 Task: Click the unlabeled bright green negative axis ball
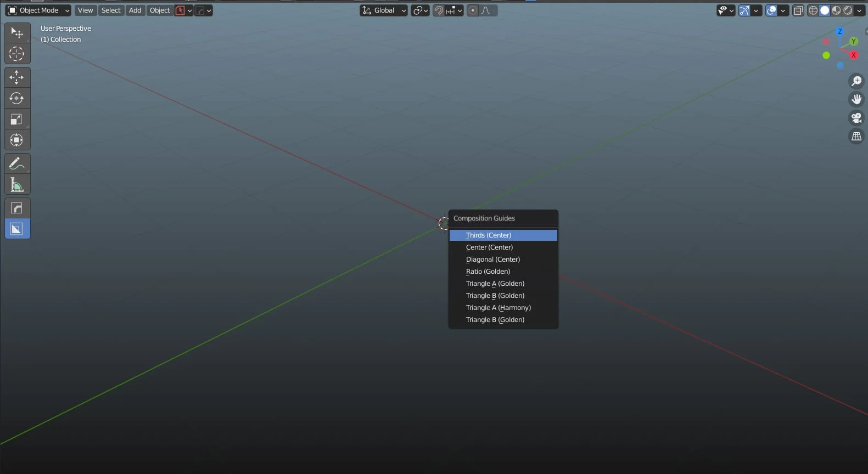(826, 55)
